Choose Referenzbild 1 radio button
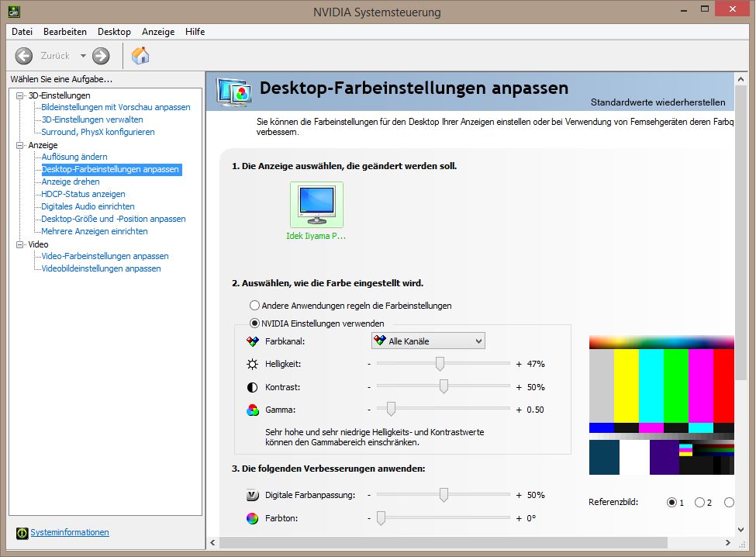Screen dimensions: 756x557 point(671,503)
